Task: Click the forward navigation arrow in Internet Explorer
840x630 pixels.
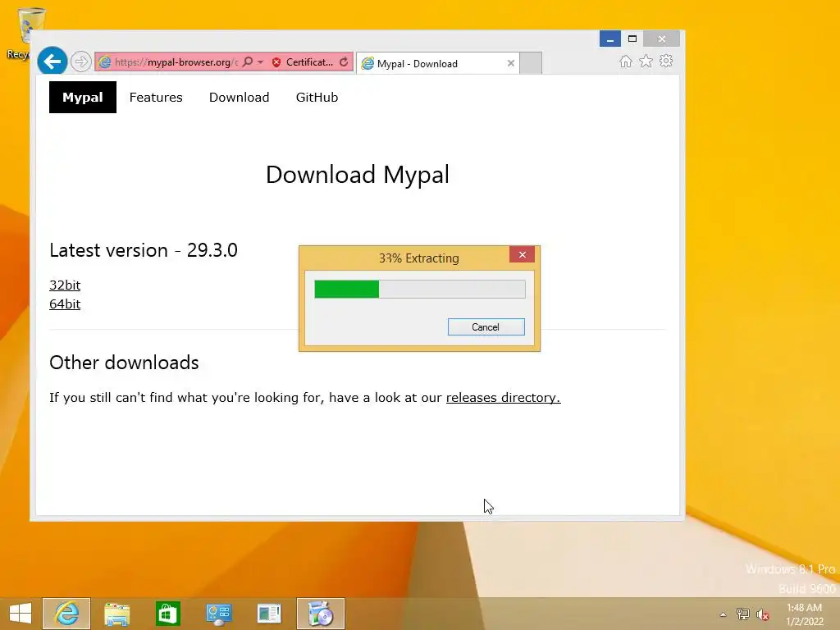Action: coord(81,62)
